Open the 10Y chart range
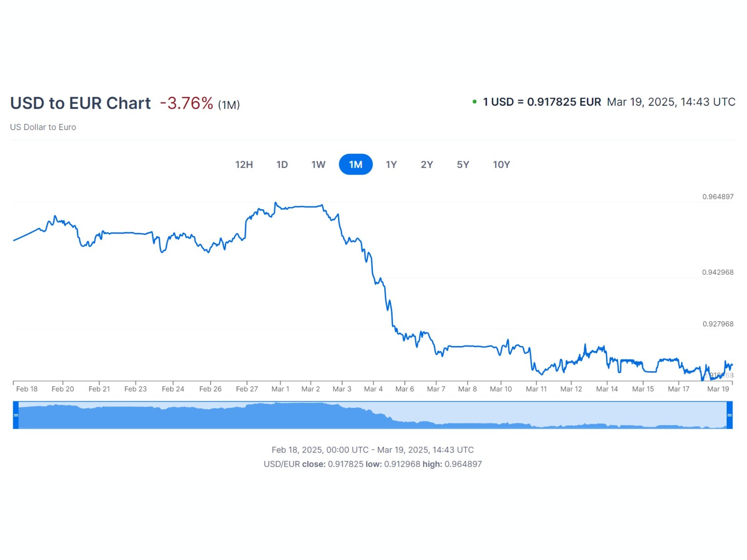This screenshot has height=560, width=747. pyautogui.click(x=501, y=164)
